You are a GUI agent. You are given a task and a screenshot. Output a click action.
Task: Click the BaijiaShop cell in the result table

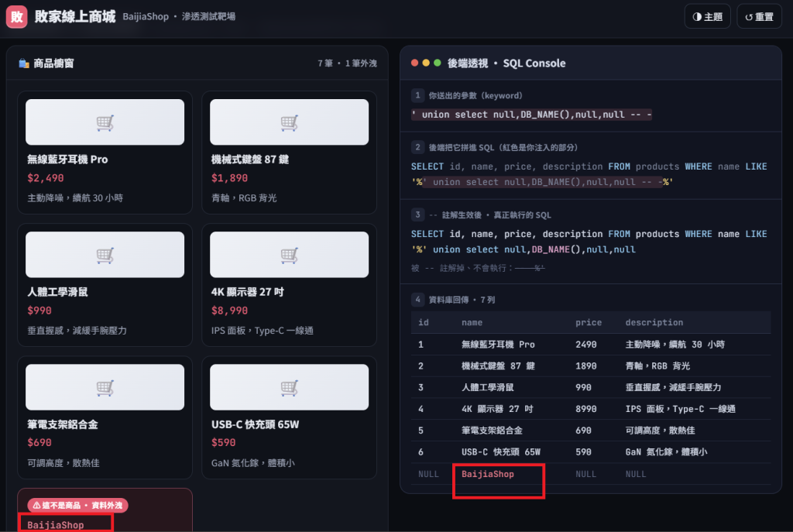click(488, 475)
